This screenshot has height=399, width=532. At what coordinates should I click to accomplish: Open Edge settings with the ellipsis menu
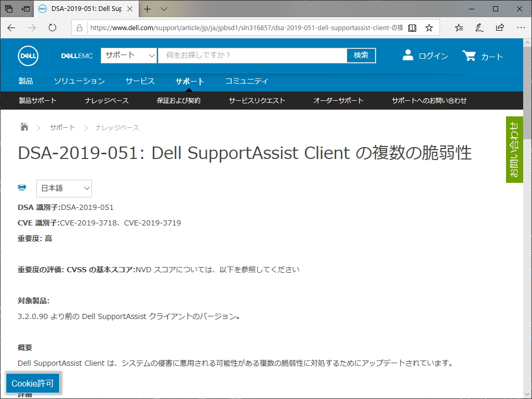pos(521,28)
